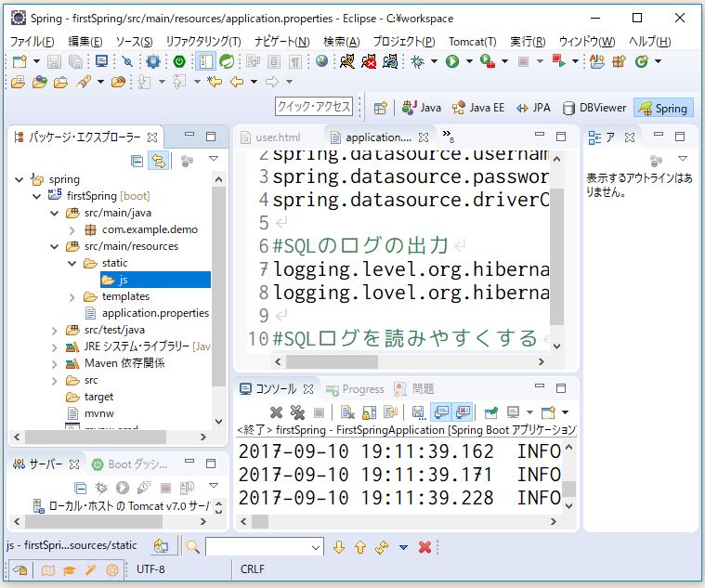Screen dimensions: 705x588
Task: Switch to the Java perspective
Action: [x=422, y=108]
